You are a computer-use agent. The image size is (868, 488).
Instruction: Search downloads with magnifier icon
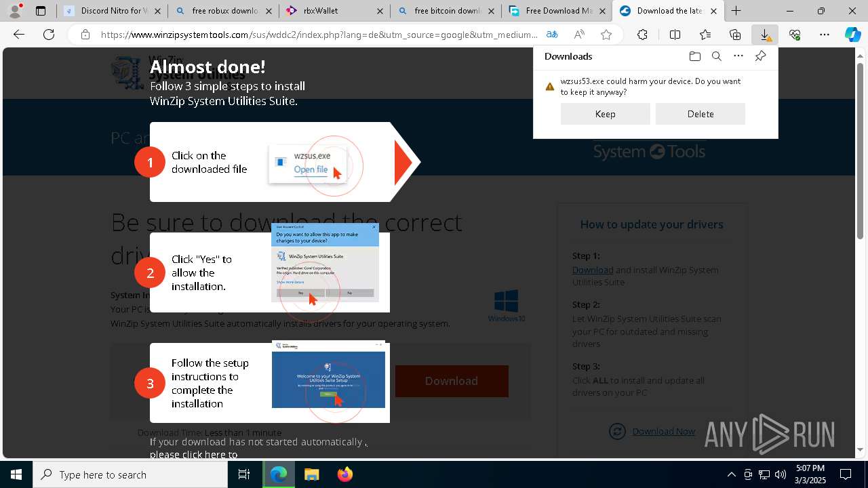click(x=716, y=56)
